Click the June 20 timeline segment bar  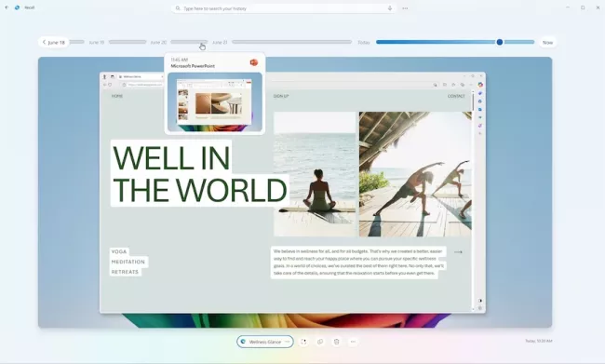pos(189,42)
